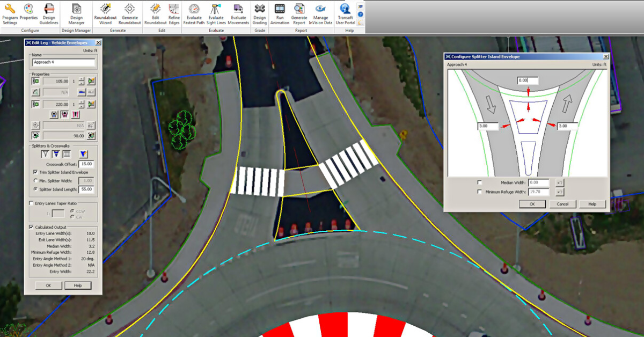Open Design Guidelines
Image resolution: width=644 pixels, height=337 pixels.
[x=49, y=10]
